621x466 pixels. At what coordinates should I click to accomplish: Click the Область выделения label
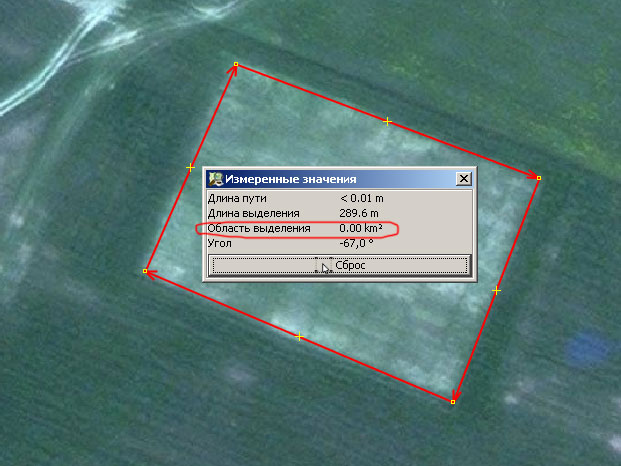pos(253,228)
